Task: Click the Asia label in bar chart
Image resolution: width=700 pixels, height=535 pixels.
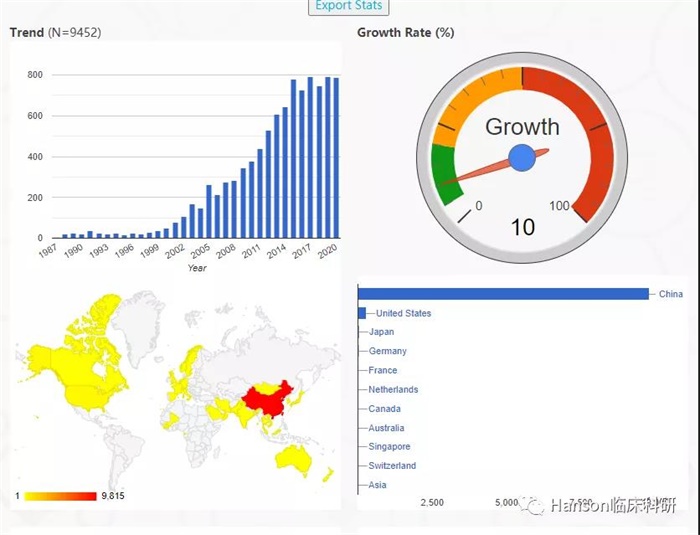Action: point(377,485)
